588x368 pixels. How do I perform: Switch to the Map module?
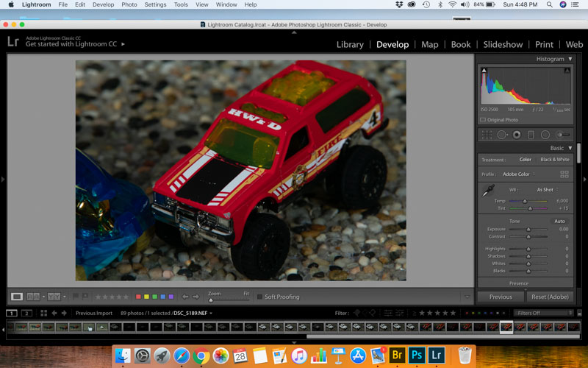pos(430,44)
